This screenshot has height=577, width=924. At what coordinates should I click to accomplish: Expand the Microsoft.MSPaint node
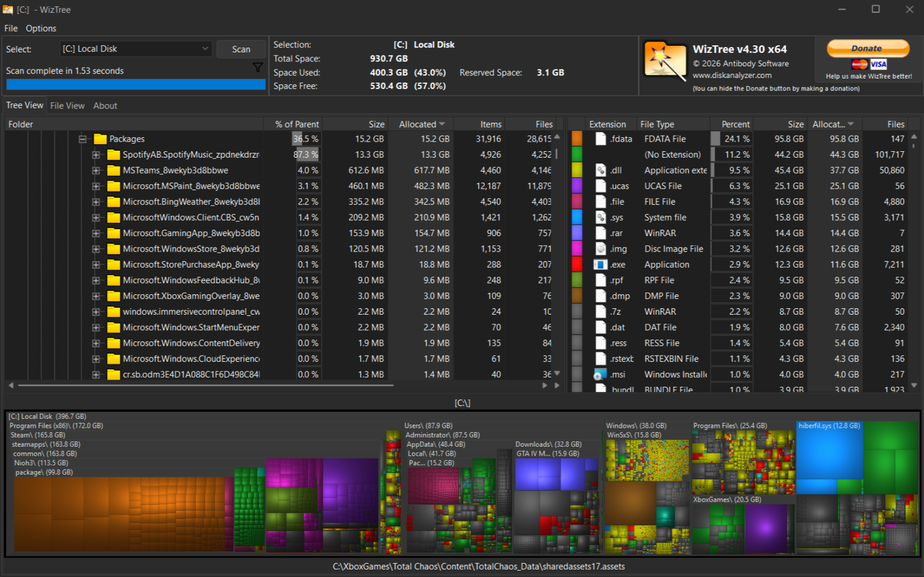(96, 186)
